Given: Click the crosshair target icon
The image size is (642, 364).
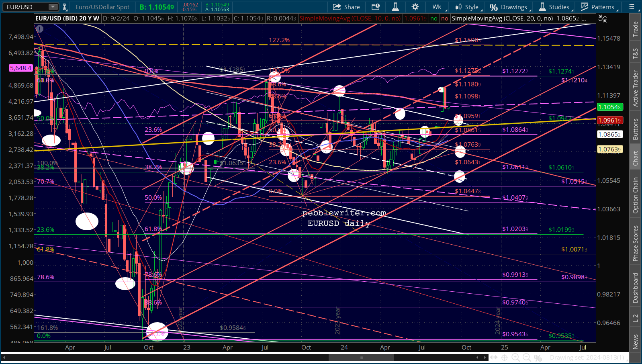Looking at the screenshot, I should 504,357.
